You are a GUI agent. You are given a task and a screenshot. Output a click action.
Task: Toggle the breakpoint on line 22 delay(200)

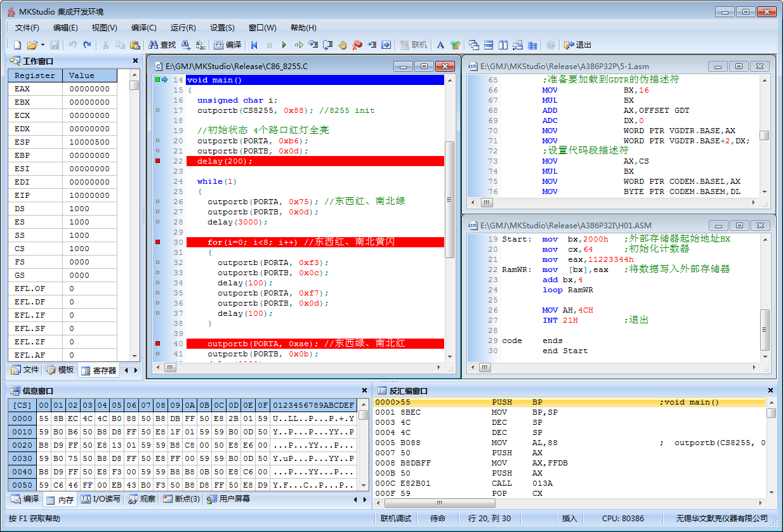[x=158, y=161]
